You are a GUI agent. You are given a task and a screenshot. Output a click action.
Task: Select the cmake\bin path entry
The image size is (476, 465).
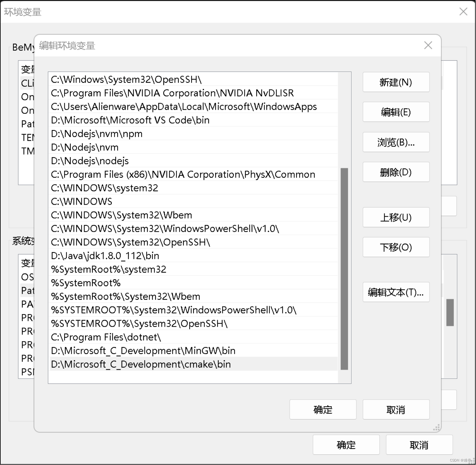tap(194, 364)
